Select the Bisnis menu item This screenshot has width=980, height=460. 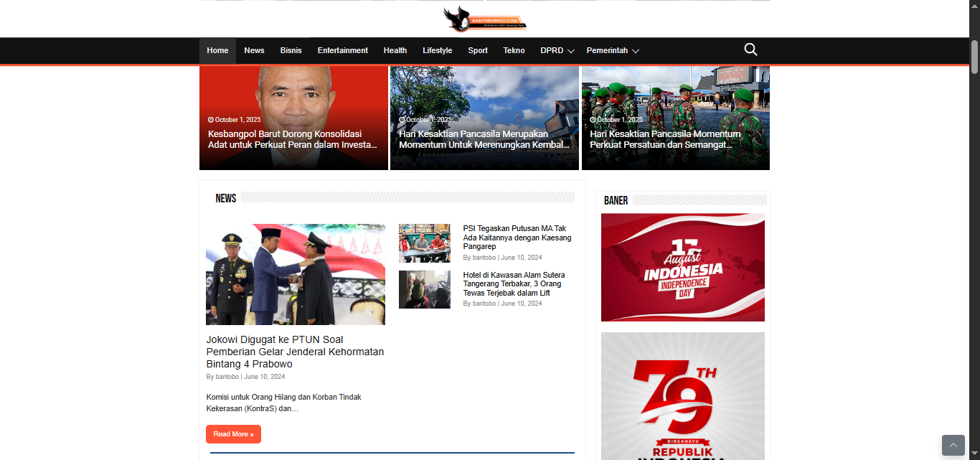291,51
